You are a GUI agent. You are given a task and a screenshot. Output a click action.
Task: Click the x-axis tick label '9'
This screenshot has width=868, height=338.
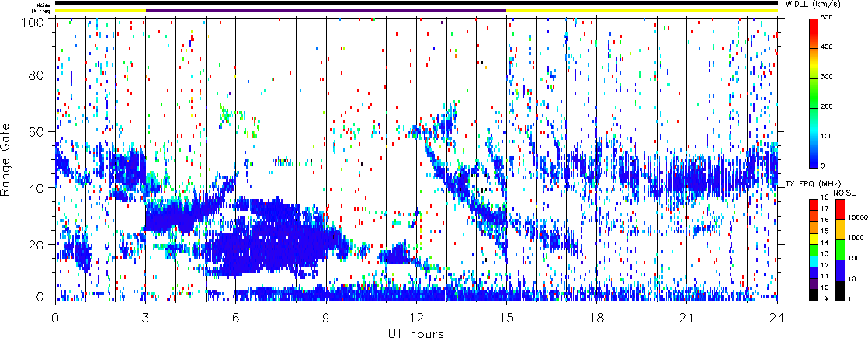click(x=326, y=316)
